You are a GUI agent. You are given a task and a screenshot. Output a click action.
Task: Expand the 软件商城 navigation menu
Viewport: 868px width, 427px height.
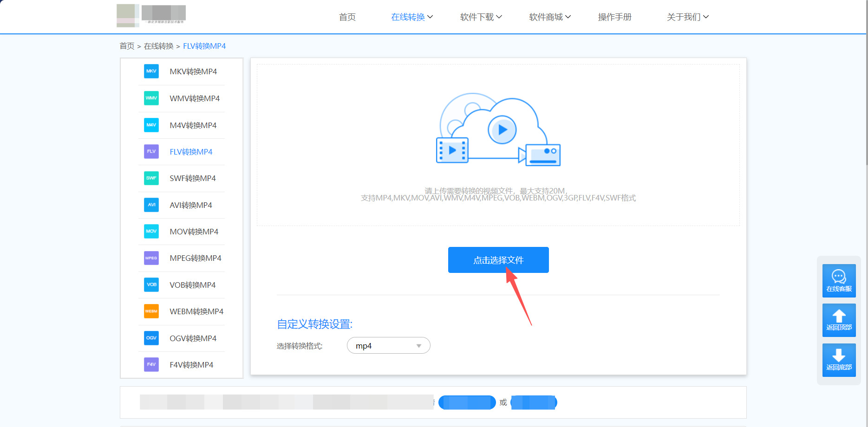(x=550, y=17)
